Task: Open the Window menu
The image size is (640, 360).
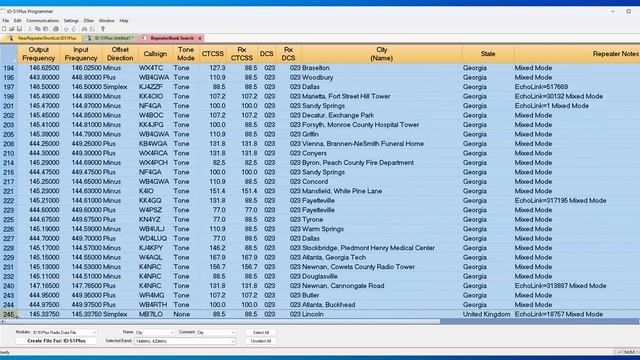Action: click(107, 20)
